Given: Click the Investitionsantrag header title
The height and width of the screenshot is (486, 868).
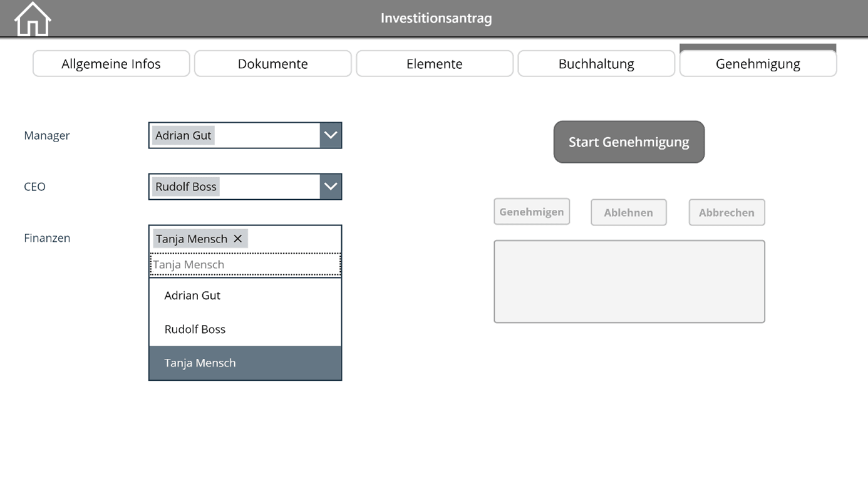Looking at the screenshot, I should (x=437, y=18).
